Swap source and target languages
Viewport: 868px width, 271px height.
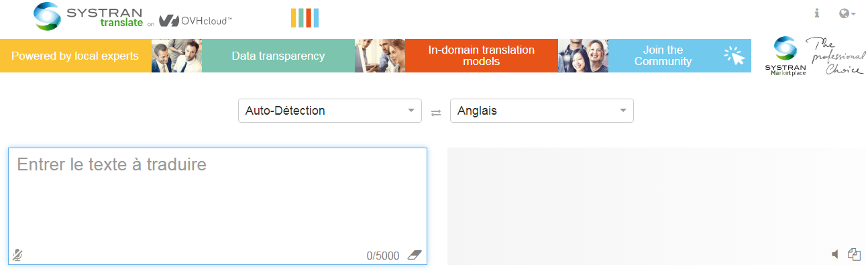(x=436, y=112)
